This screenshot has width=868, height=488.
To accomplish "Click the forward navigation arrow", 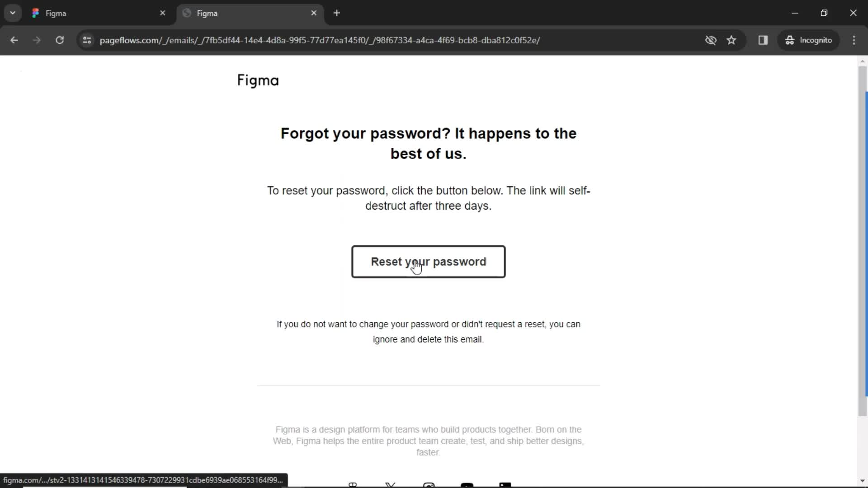I will tap(37, 40).
